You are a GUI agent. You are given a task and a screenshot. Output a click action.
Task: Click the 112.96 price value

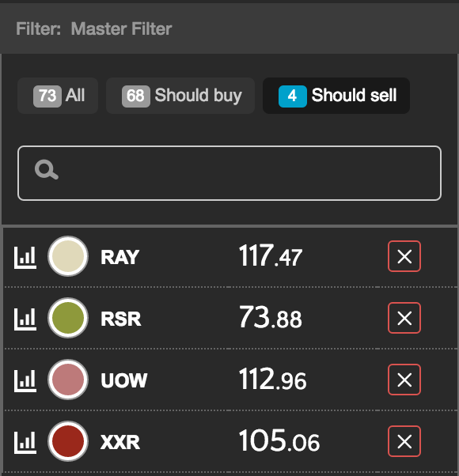[272, 379]
